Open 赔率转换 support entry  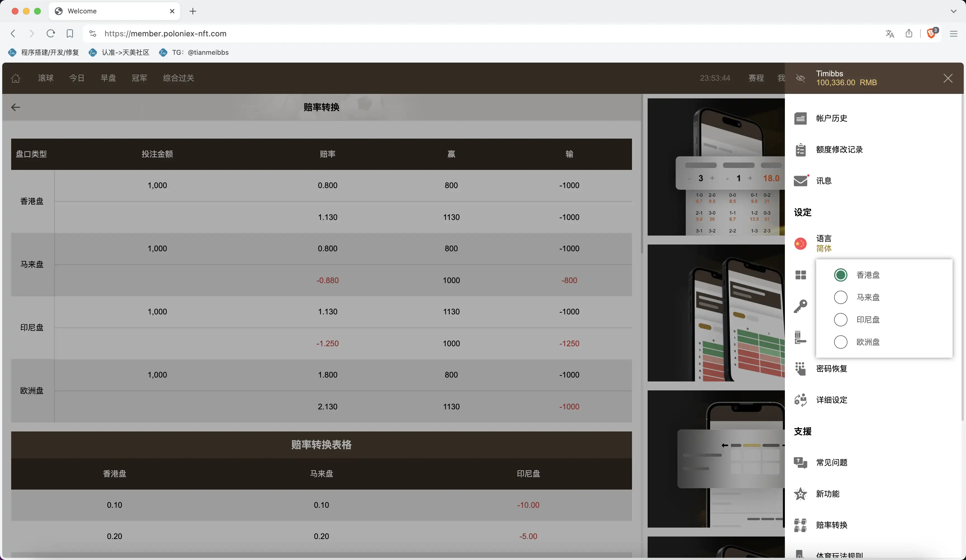[832, 525]
